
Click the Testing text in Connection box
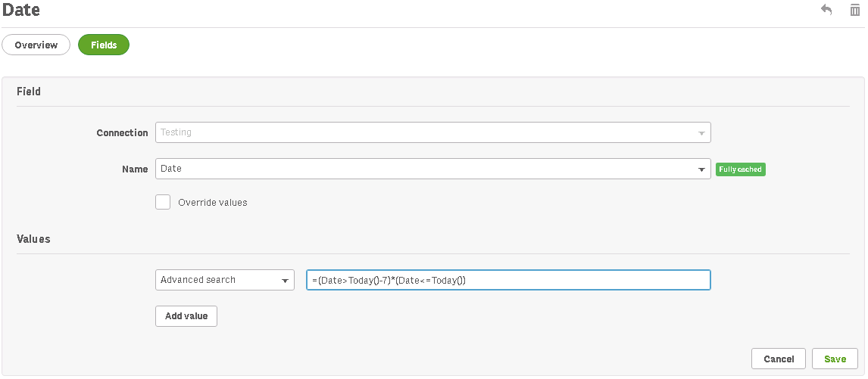coord(176,132)
